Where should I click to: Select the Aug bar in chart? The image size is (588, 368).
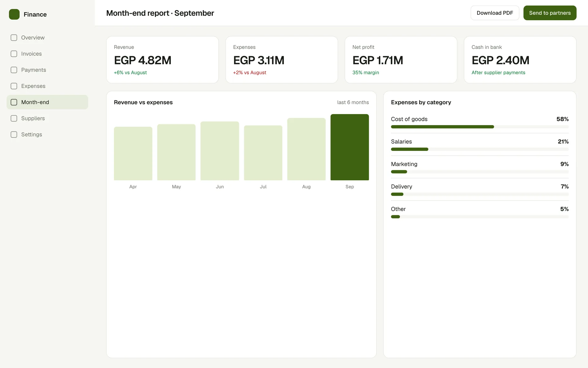(306, 149)
